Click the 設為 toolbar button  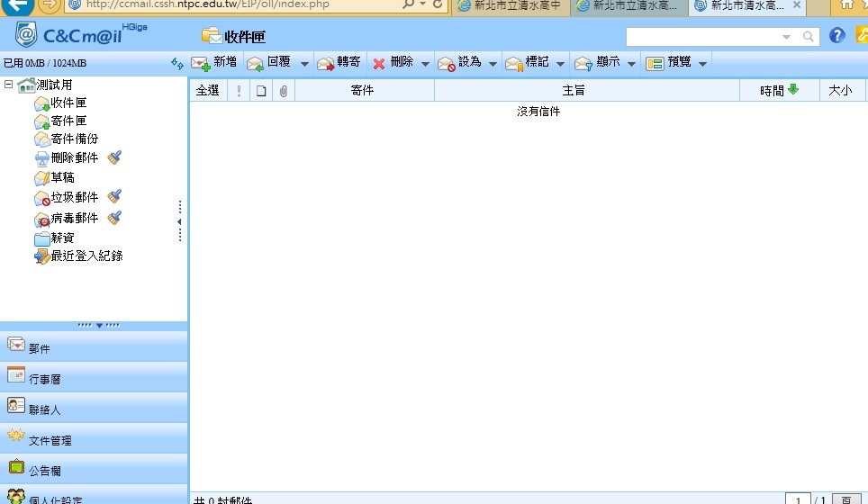[460, 62]
